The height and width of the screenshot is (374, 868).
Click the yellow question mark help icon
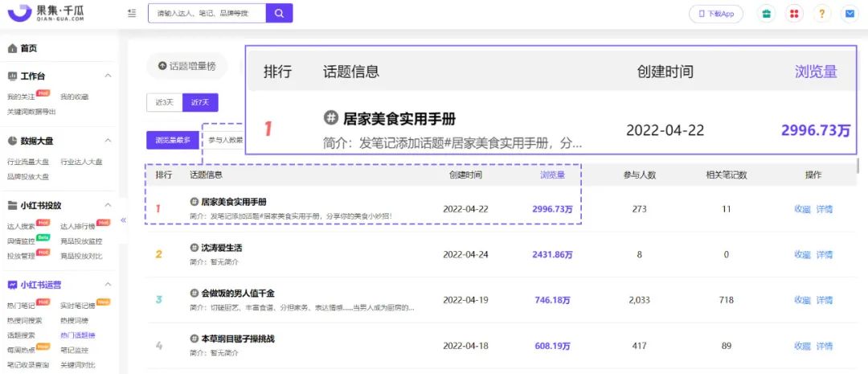[x=821, y=14]
